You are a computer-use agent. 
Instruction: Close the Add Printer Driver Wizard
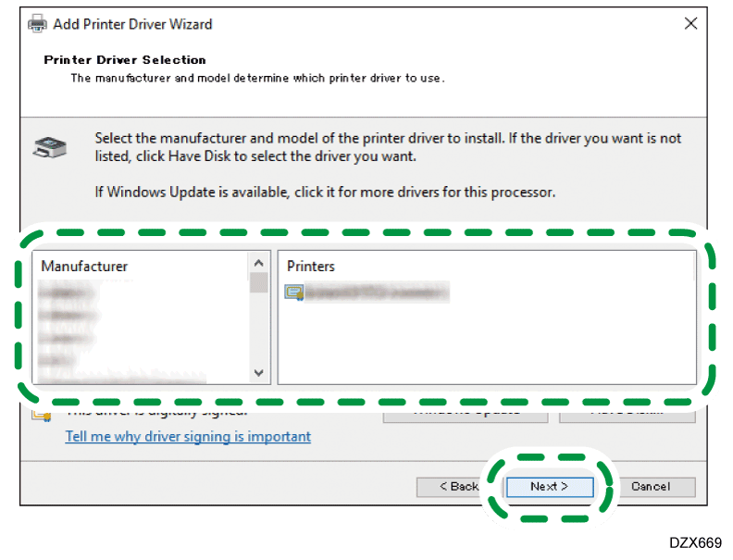pyautogui.click(x=690, y=24)
